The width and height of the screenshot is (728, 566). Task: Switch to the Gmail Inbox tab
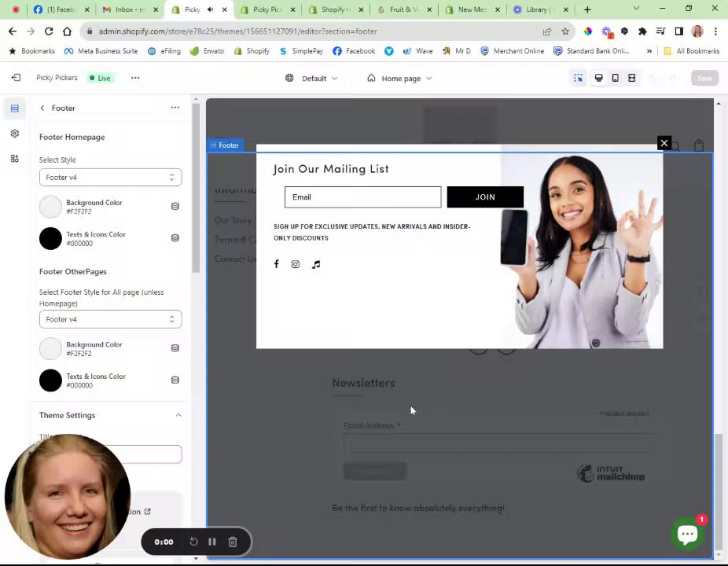[x=129, y=9]
